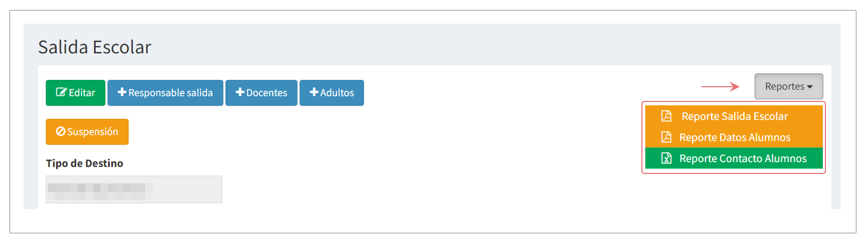Click the caret arrow on Reportes
The width and height of the screenshot is (868, 247).
tap(810, 87)
